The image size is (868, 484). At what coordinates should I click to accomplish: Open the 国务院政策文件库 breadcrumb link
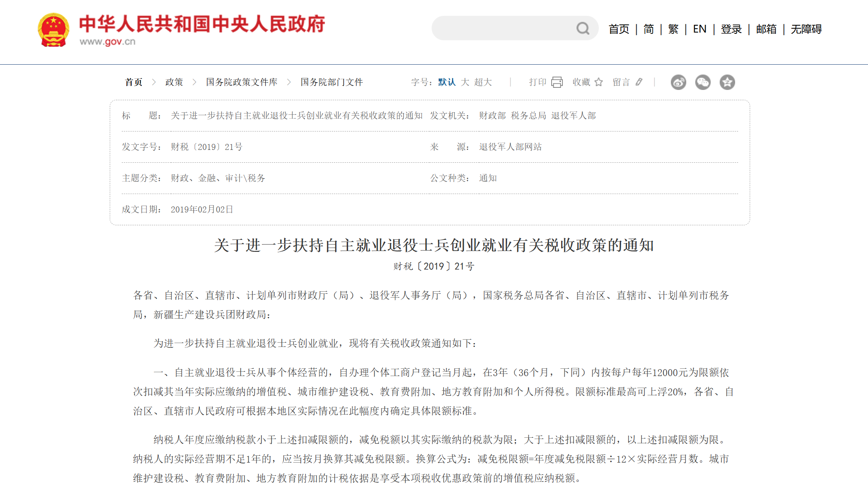tap(241, 82)
